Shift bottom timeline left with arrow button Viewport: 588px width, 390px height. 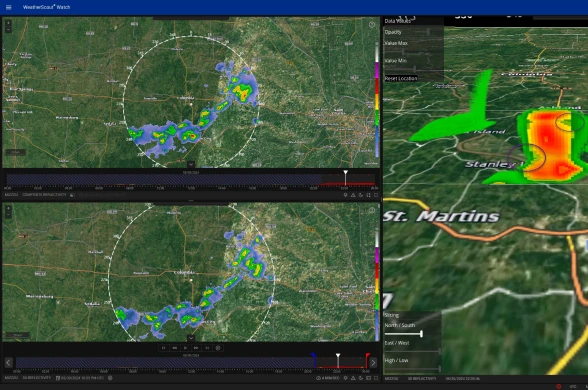pyautogui.click(x=9, y=362)
